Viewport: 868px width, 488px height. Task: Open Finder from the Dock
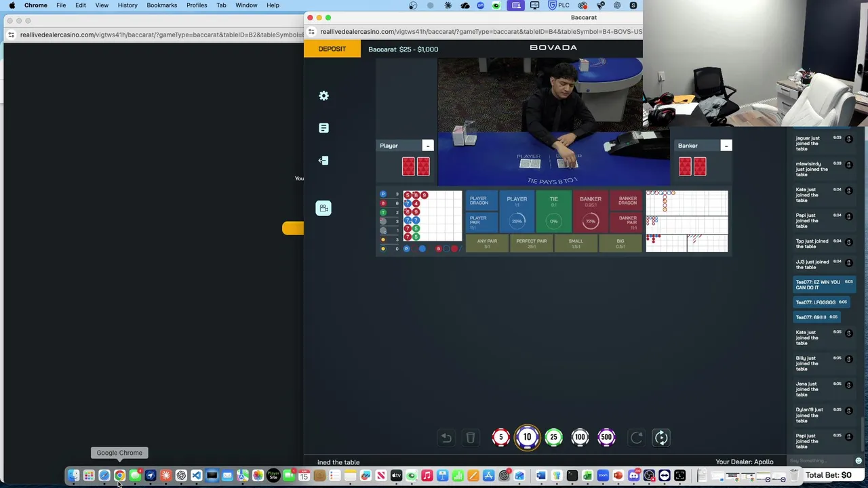point(74,476)
